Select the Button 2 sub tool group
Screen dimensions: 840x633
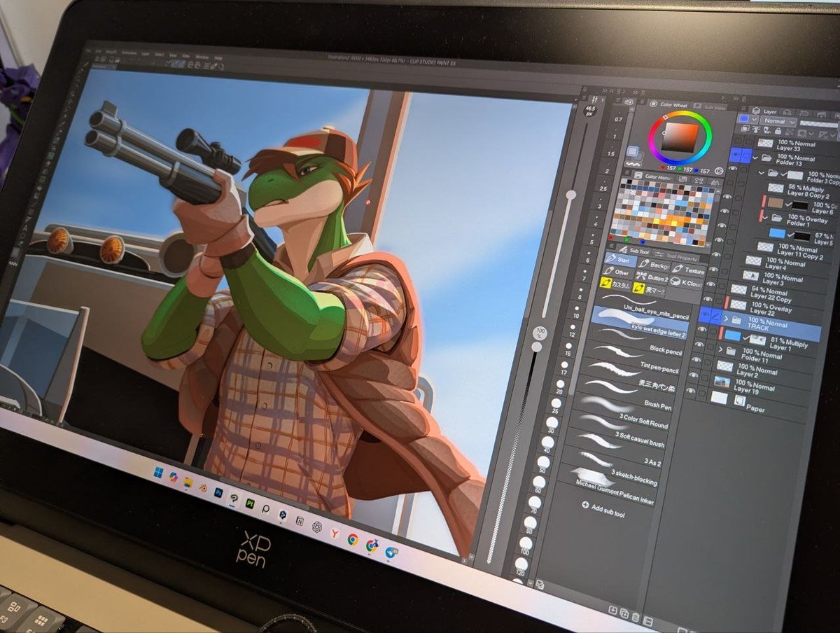tap(652, 277)
